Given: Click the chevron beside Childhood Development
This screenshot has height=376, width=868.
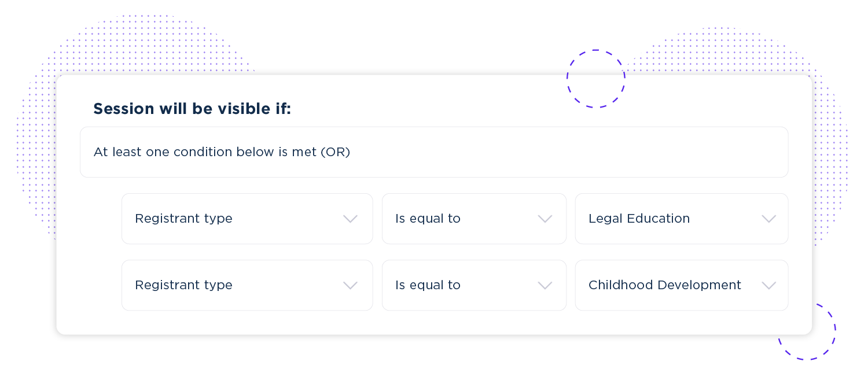Looking at the screenshot, I should point(769,285).
